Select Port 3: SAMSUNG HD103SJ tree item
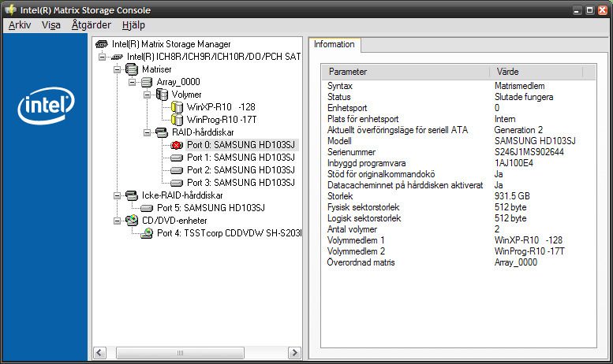This screenshot has width=613, height=364. pyautogui.click(x=240, y=183)
